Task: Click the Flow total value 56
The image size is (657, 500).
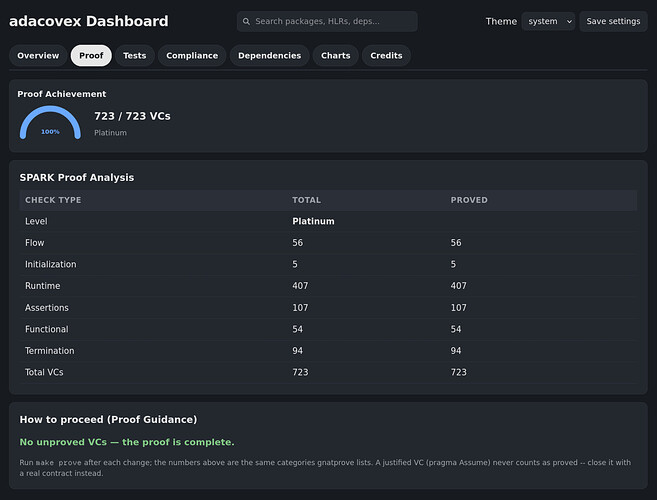Action: pos(297,243)
